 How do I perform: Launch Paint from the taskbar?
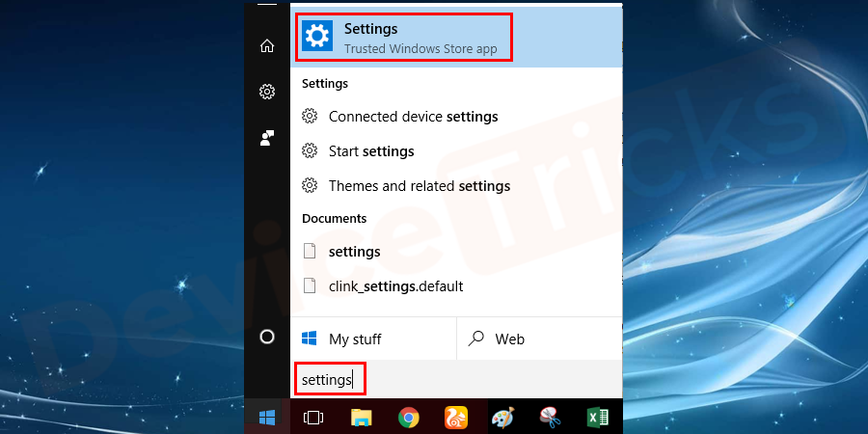(503, 417)
